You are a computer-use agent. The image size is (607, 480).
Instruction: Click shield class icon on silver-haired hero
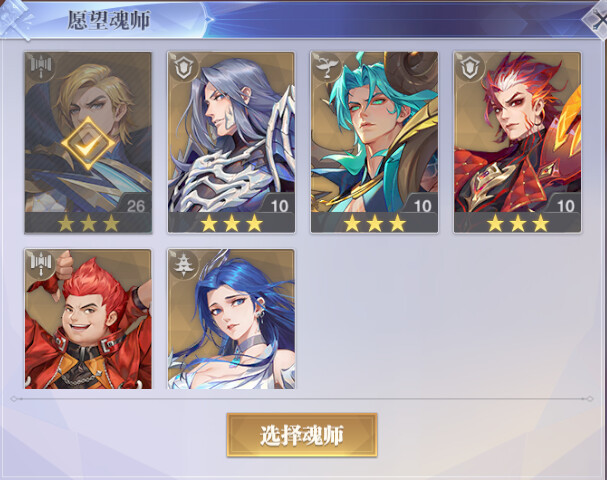(x=184, y=68)
